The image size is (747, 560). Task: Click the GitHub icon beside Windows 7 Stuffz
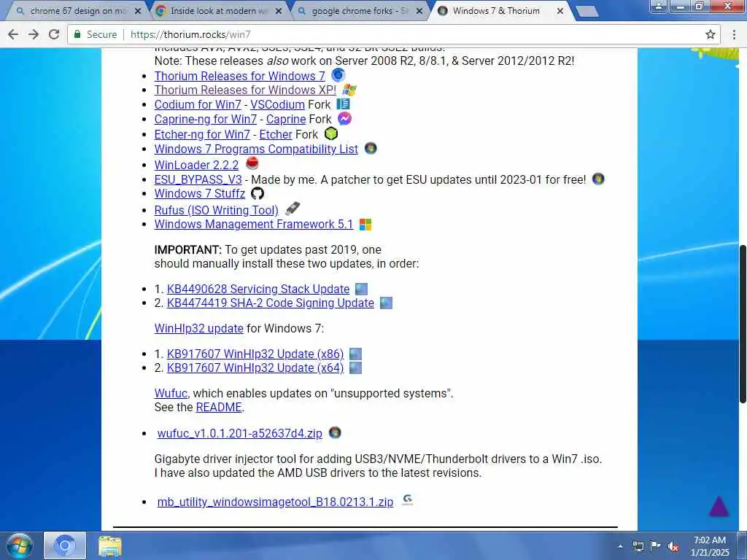(x=258, y=193)
